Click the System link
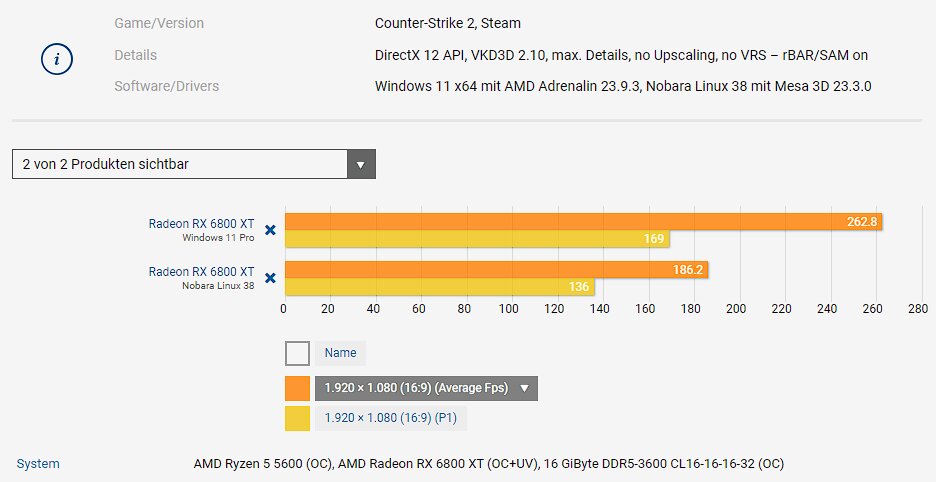This screenshot has width=936, height=482. 38,463
